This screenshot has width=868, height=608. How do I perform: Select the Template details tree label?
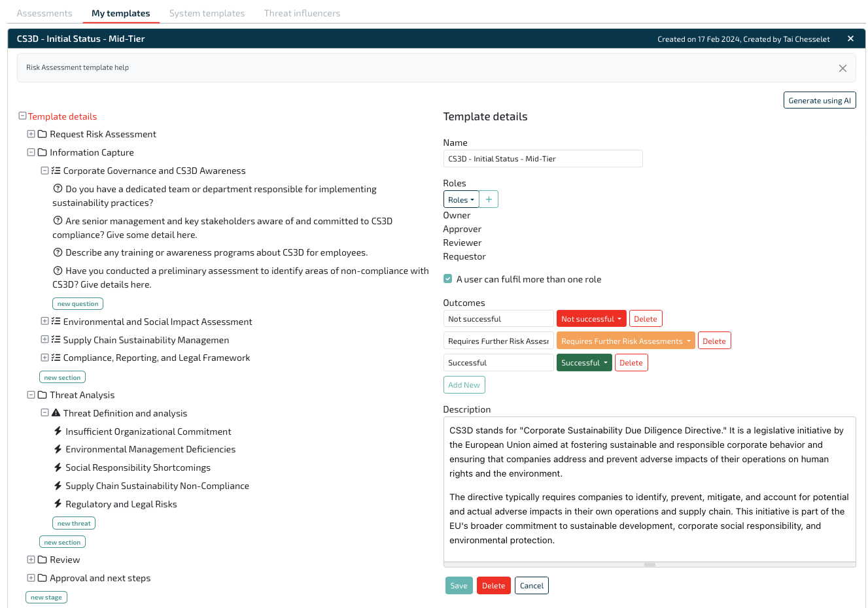pyautogui.click(x=62, y=116)
